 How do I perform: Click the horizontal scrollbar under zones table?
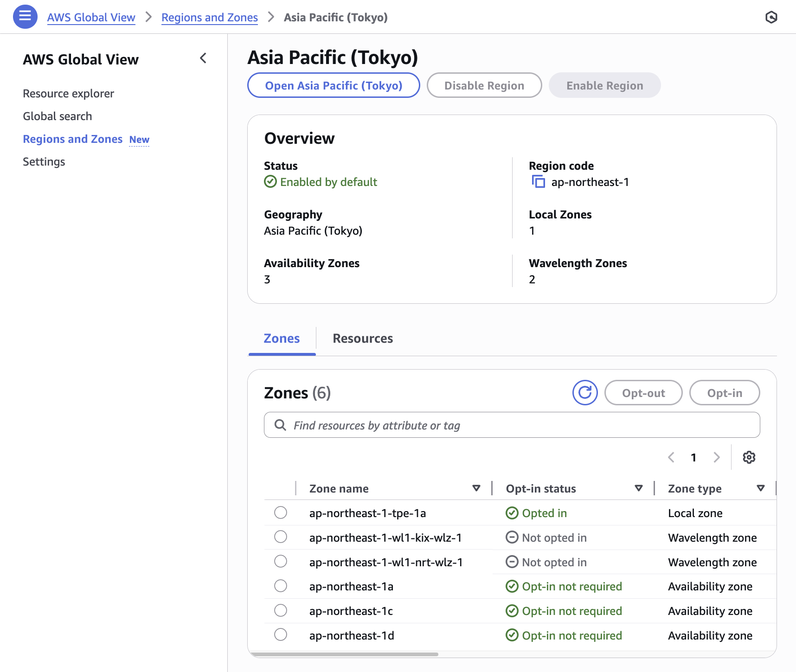click(344, 654)
